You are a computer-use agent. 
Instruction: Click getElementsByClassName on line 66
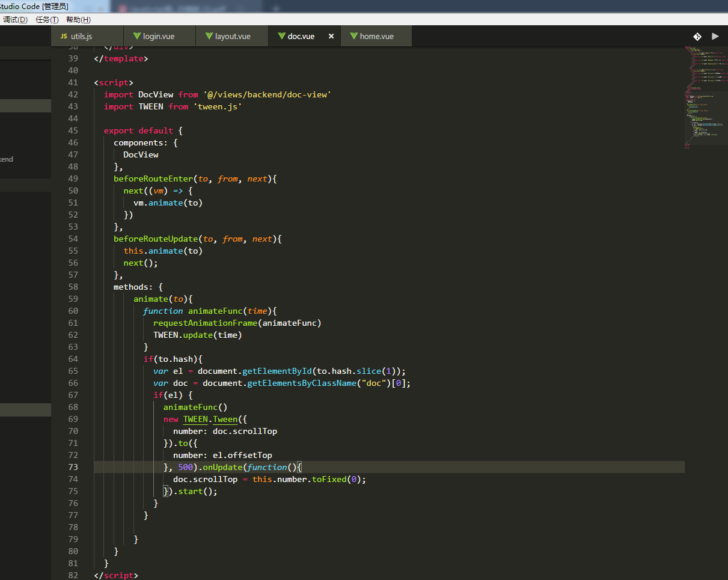pyautogui.click(x=301, y=383)
